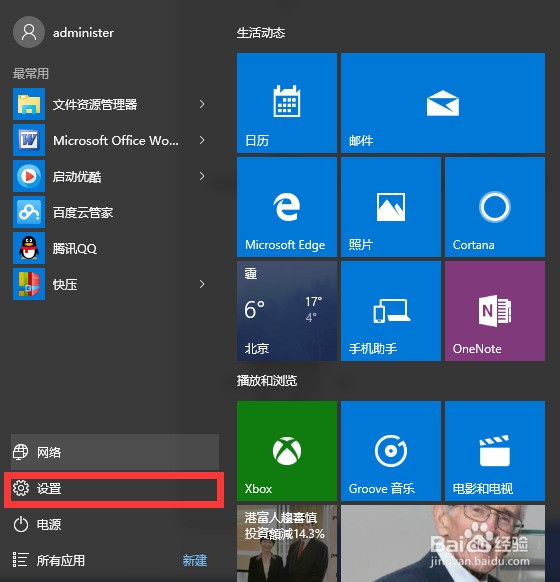Select the 电源 menu entry

(x=115, y=524)
